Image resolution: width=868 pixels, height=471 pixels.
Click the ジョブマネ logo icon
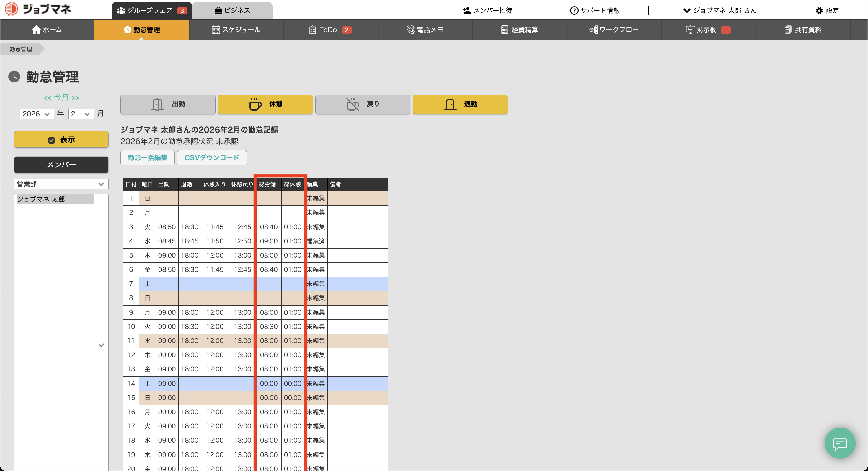pyautogui.click(x=11, y=9)
